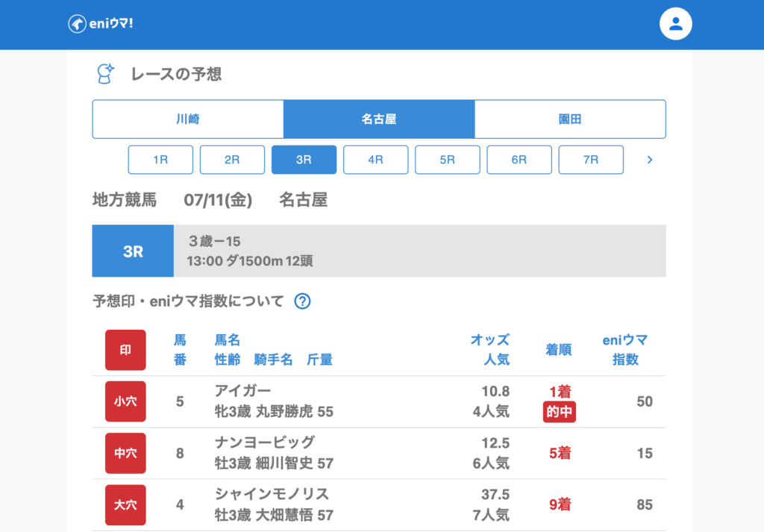Open the user profile account icon
Screen dimensions: 764x532
click(x=675, y=24)
